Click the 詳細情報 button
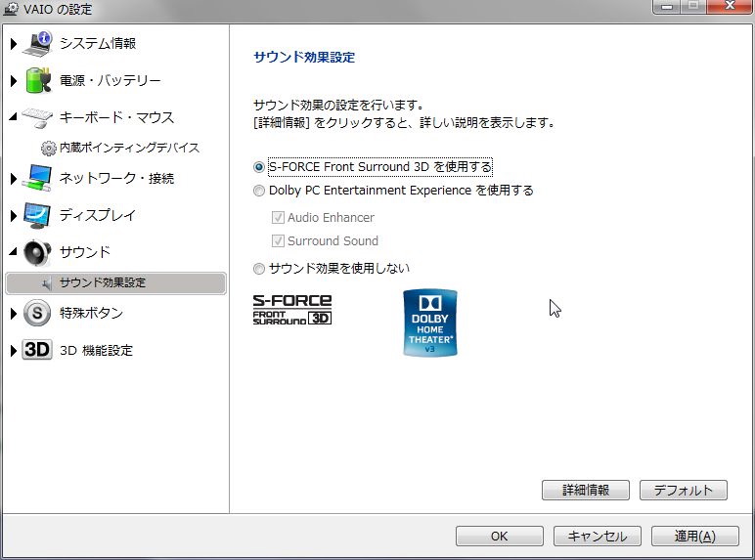Image resolution: width=755 pixels, height=560 pixels. (586, 491)
